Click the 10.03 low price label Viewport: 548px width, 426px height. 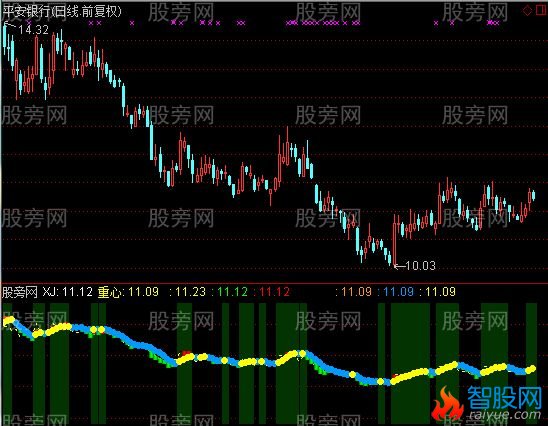[421, 266]
